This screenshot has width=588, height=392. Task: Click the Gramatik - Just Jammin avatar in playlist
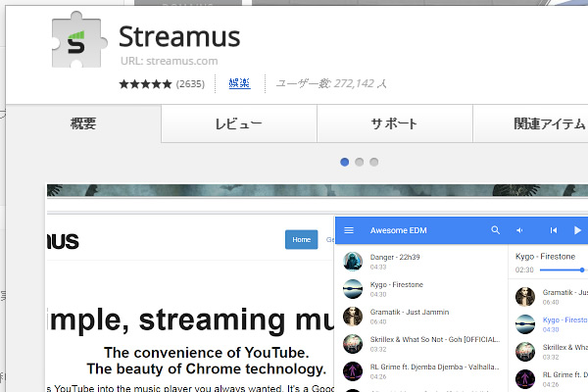click(353, 317)
